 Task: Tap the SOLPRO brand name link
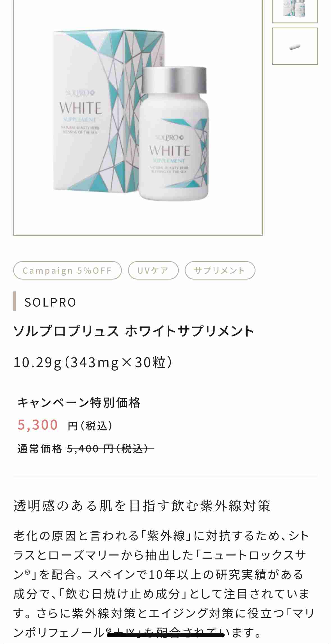pyautogui.click(x=51, y=302)
